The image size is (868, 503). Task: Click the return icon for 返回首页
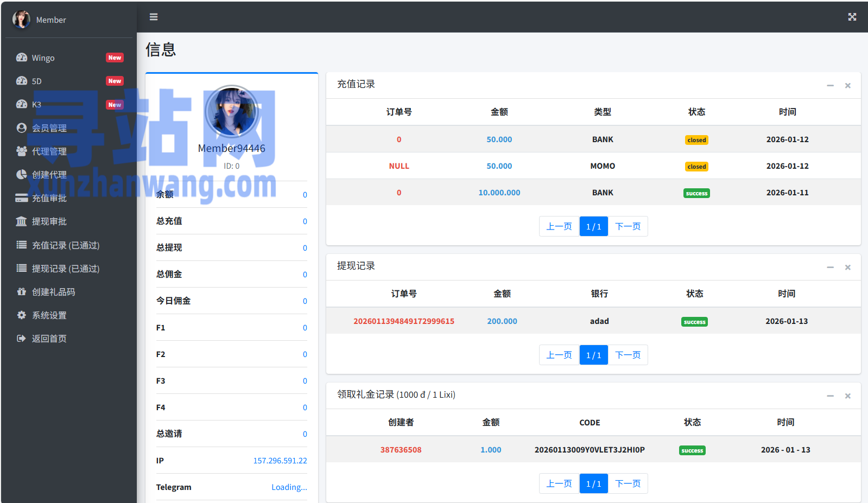point(22,339)
